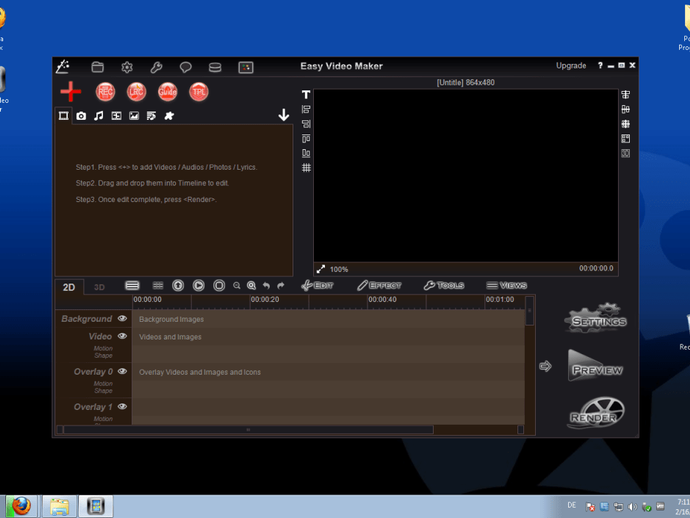The image size is (690, 518).
Task: Click the Render film reel button
Action: (596, 413)
